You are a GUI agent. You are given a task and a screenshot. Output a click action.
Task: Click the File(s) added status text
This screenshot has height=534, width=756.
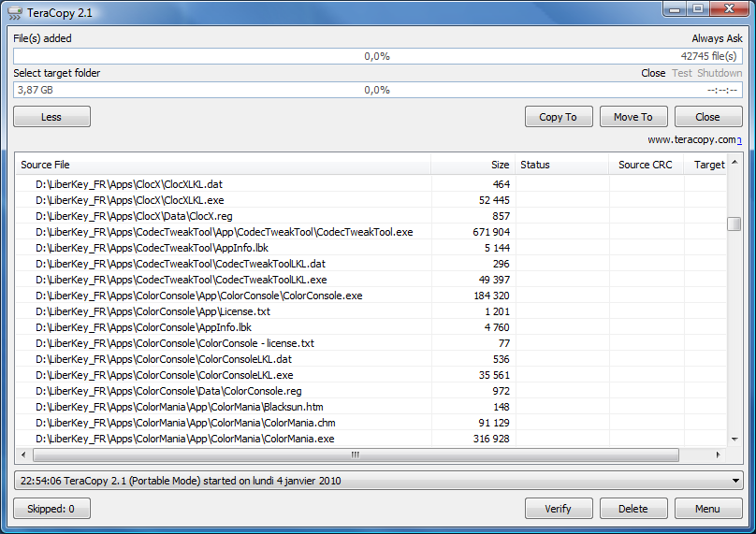[x=42, y=38]
